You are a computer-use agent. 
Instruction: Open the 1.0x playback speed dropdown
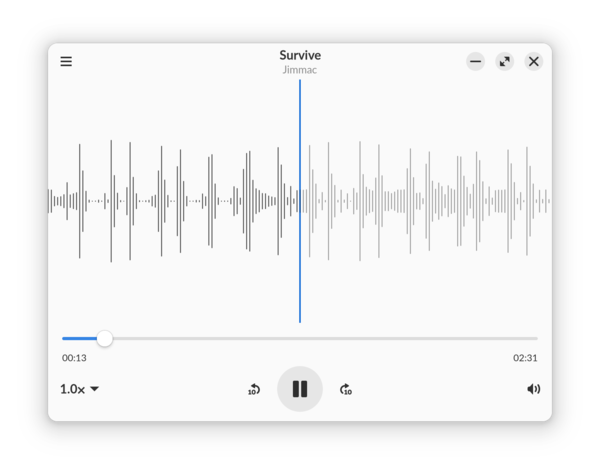point(80,389)
